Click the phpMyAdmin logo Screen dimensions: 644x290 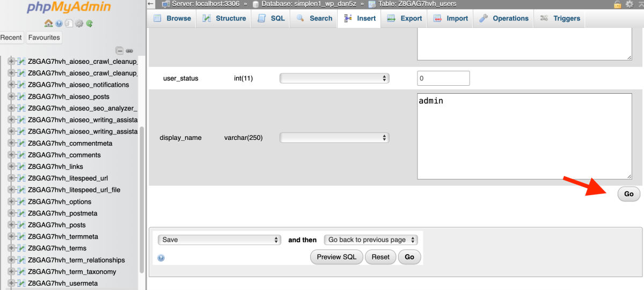[x=69, y=8]
